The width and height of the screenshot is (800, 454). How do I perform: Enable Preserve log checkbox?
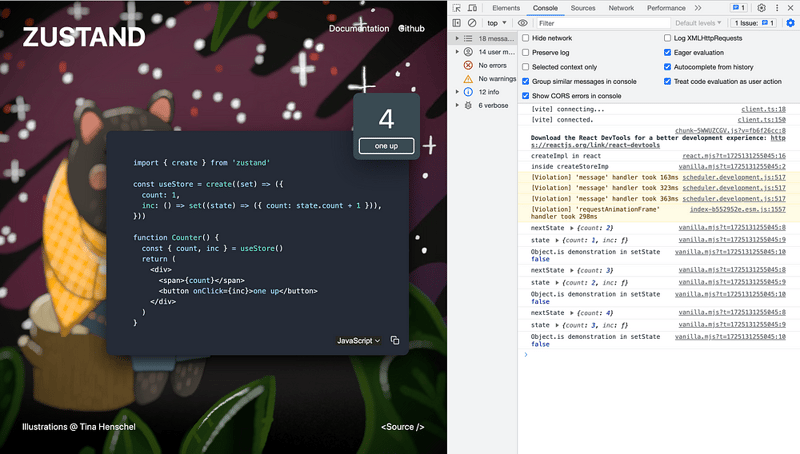pyautogui.click(x=526, y=52)
